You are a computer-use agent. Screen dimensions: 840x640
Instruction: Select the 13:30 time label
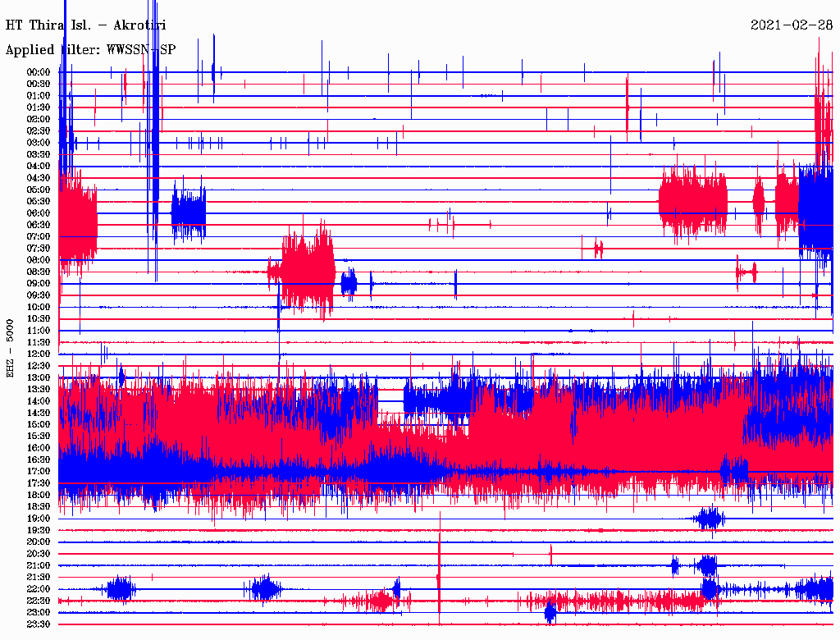coord(39,389)
